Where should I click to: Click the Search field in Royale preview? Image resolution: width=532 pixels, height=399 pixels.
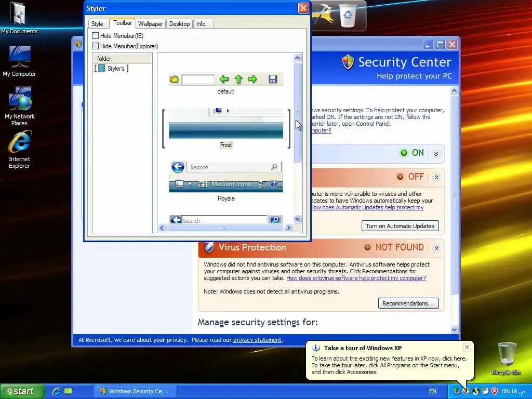(x=234, y=167)
